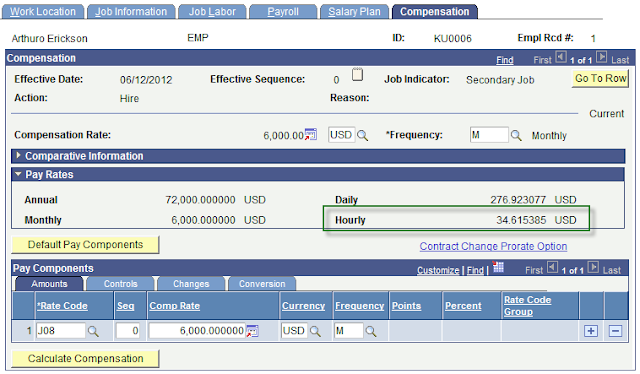This screenshot has height=374, width=640.
Task: Show previous row in Pay Components grid
Action: coord(553,267)
